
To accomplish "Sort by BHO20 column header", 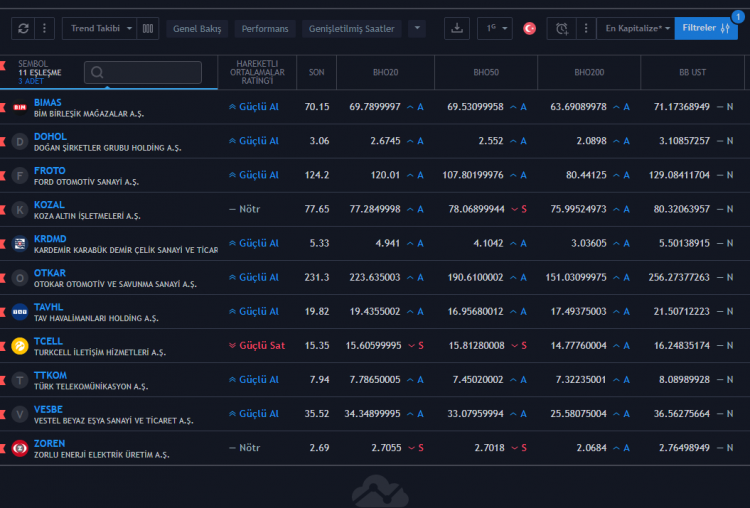I will (x=386, y=72).
